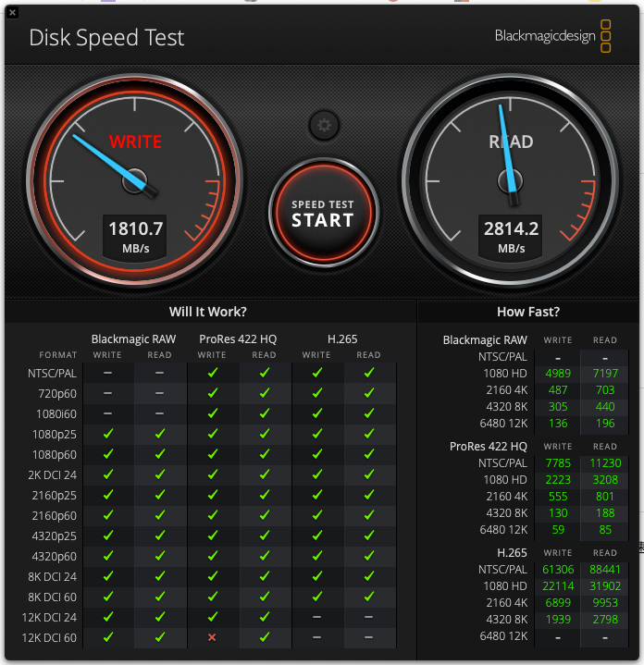Viewport: 644px width, 665px height.
Task: Click the 12K DCI 60 ProRes read checkmark
Action: (265, 637)
